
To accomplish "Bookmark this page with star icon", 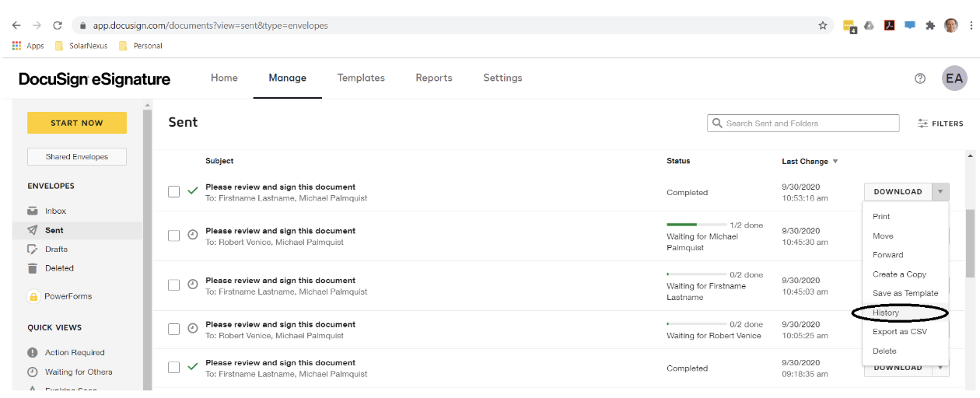I will pyautogui.click(x=823, y=26).
